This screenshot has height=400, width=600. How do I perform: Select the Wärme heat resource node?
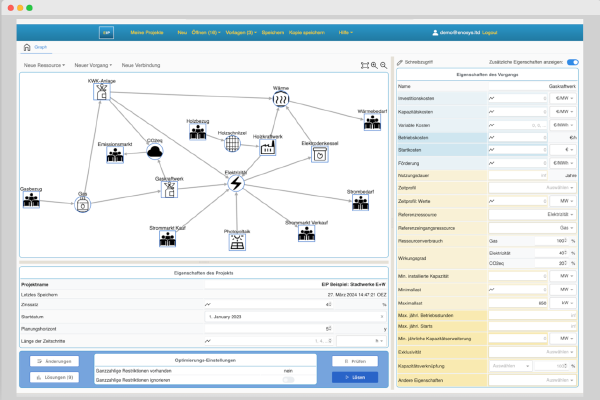[x=280, y=99]
